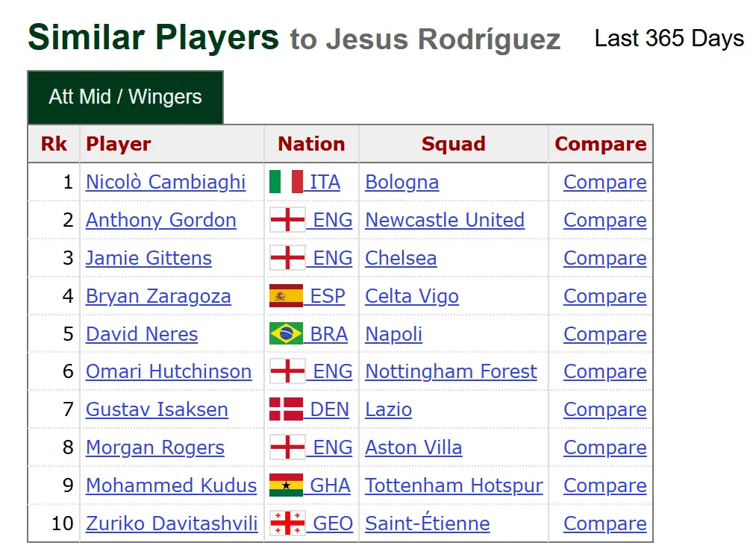
Task: Compare with Zuriko Davitashvili
Action: (605, 523)
